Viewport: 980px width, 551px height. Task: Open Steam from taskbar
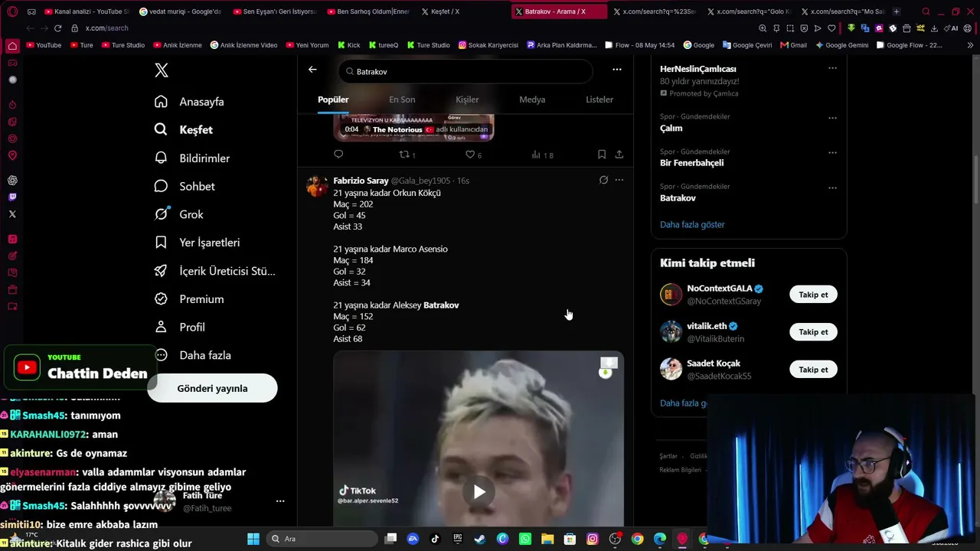point(479,539)
